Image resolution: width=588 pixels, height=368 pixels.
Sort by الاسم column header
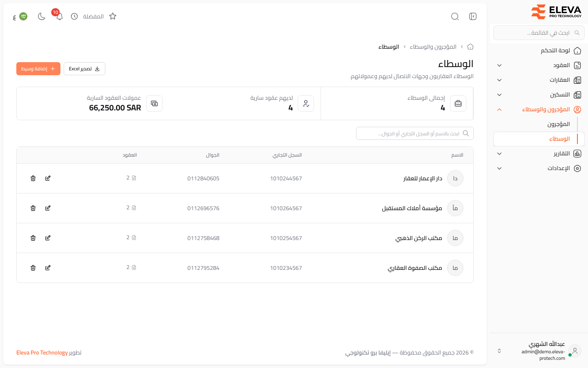pyautogui.click(x=457, y=155)
